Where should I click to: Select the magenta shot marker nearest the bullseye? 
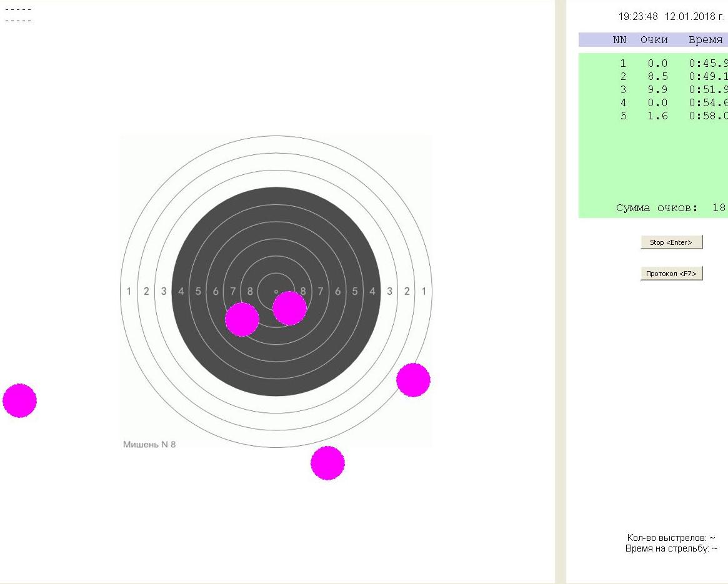pyautogui.click(x=289, y=308)
